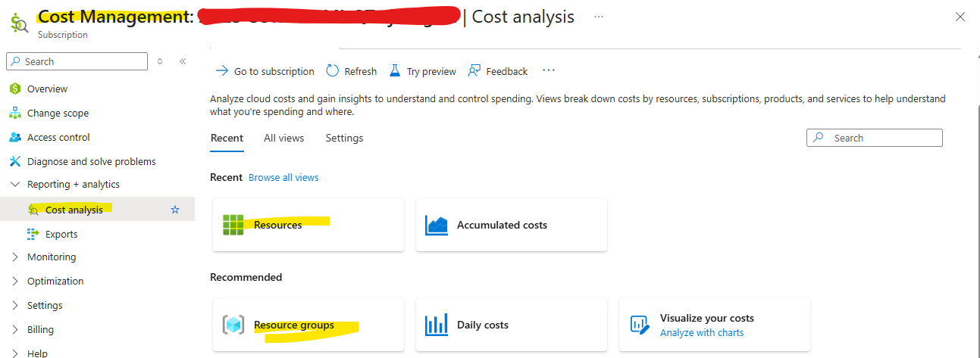The image size is (980, 358).
Task: Close the Cost analysis blade
Action: 960,17
